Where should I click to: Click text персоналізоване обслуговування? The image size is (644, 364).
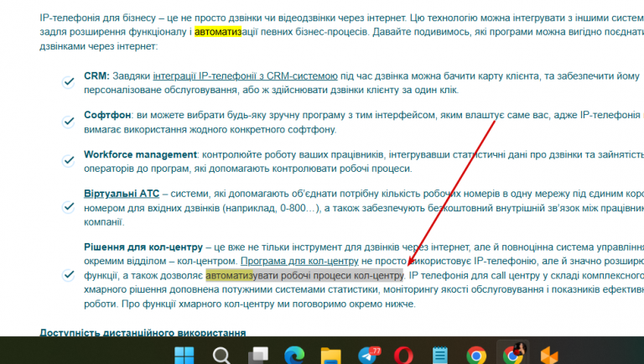pyautogui.click(x=160, y=90)
